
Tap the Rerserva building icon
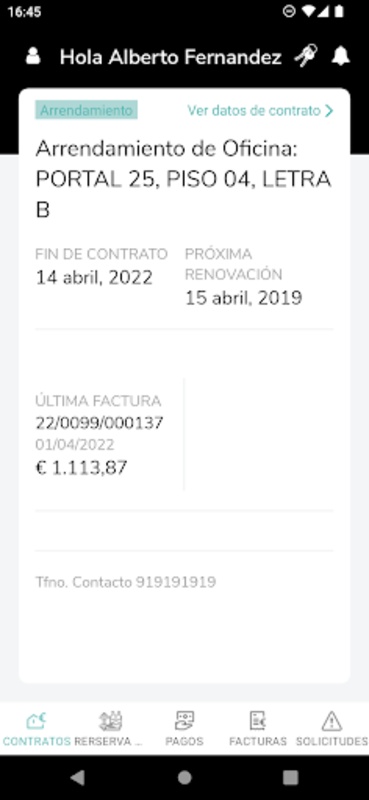point(110,721)
